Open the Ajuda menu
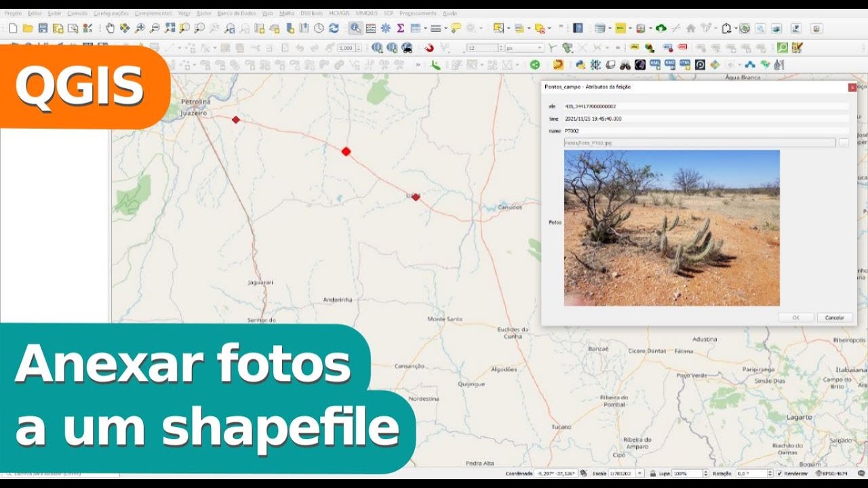The width and height of the screenshot is (868, 488). coord(450,13)
